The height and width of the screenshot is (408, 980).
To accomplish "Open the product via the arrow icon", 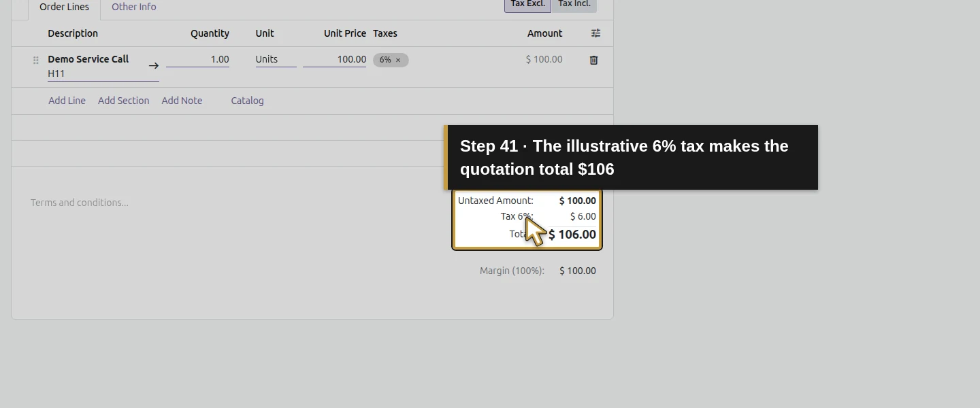I will (x=154, y=66).
